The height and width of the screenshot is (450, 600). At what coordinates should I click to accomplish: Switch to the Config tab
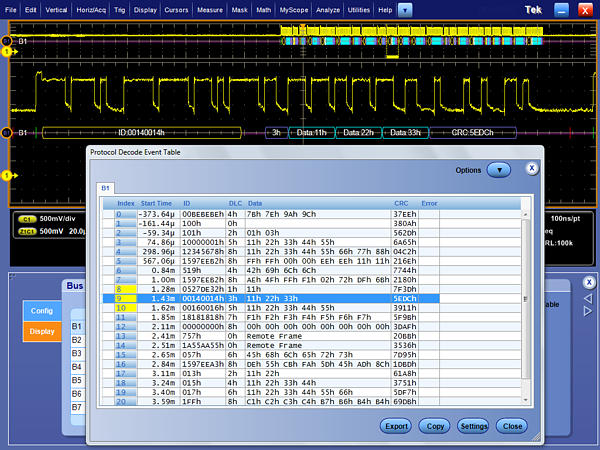[41, 311]
